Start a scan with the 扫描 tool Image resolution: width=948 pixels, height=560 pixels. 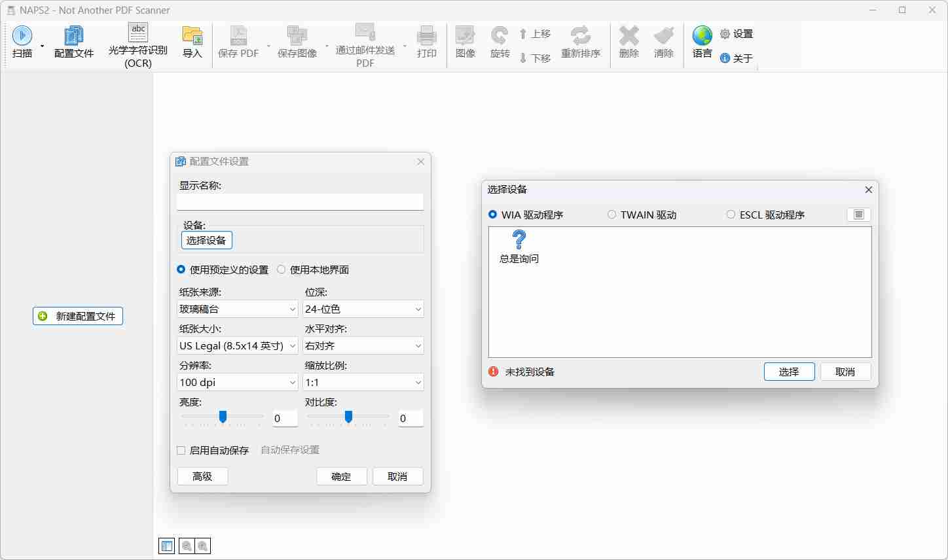pos(22,43)
